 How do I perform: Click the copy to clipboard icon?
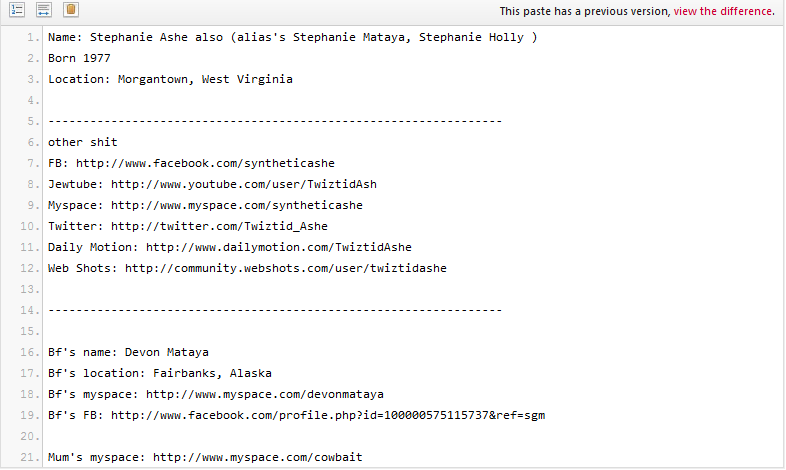point(70,10)
